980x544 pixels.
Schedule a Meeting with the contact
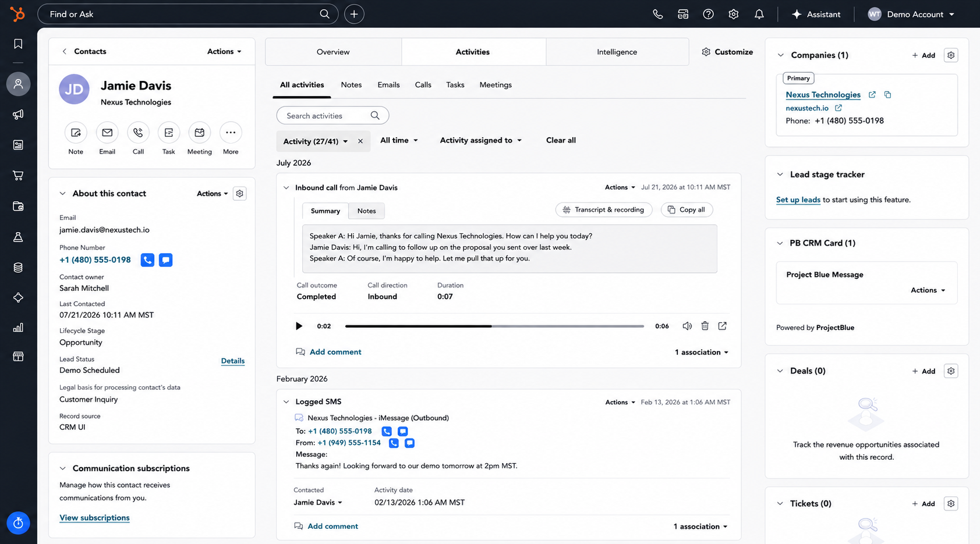[x=200, y=133]
